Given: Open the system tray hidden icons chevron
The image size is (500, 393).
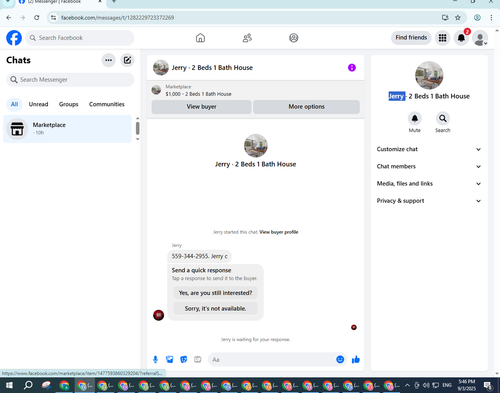Looking at the screenshot, I should click(407, 385).
